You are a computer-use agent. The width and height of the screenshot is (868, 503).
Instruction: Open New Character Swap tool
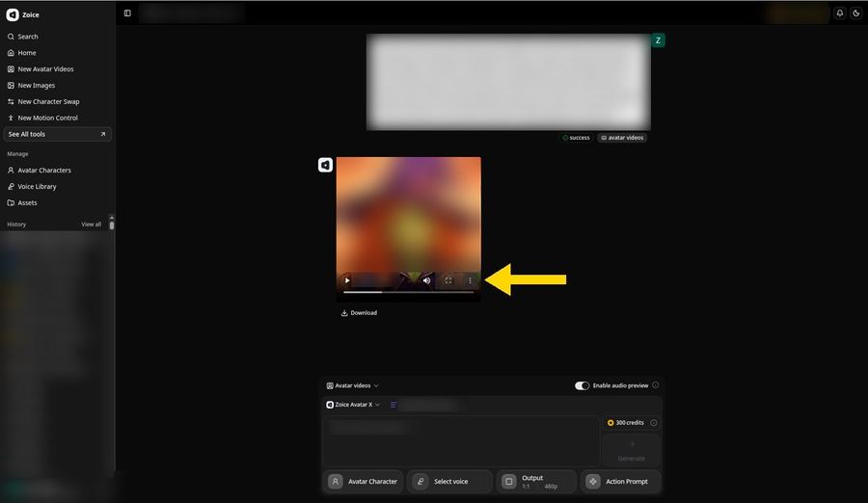click(x=43, y=102)
